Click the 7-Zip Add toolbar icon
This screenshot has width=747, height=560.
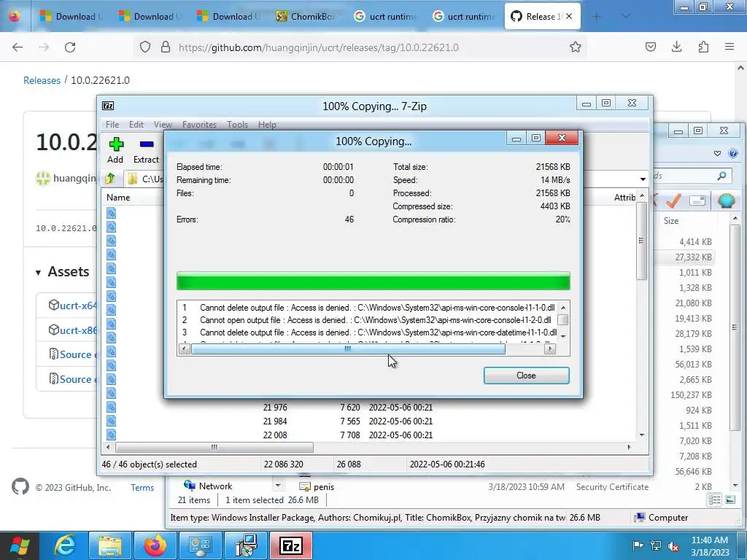coord(116,144)
